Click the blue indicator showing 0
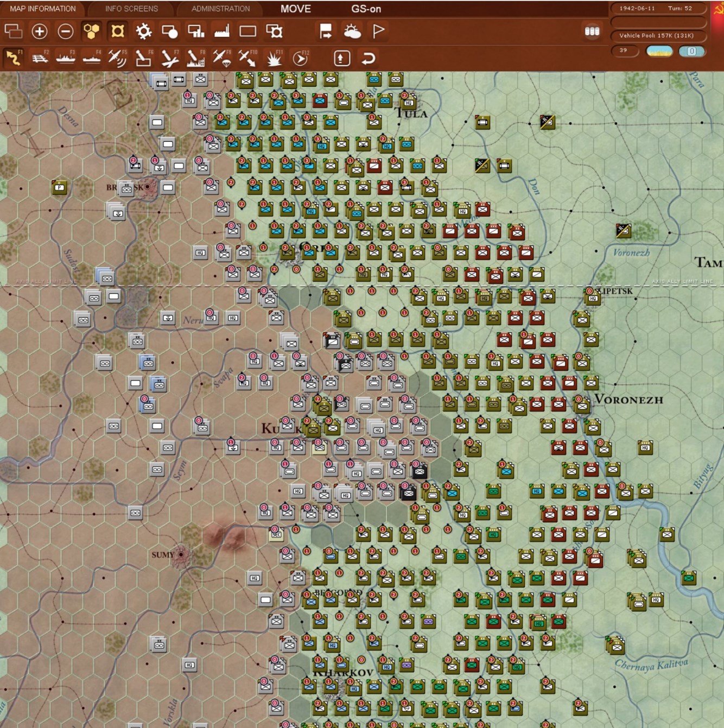Image resolution: width=724 pixels, height=728 pixels. click(692, 51)
